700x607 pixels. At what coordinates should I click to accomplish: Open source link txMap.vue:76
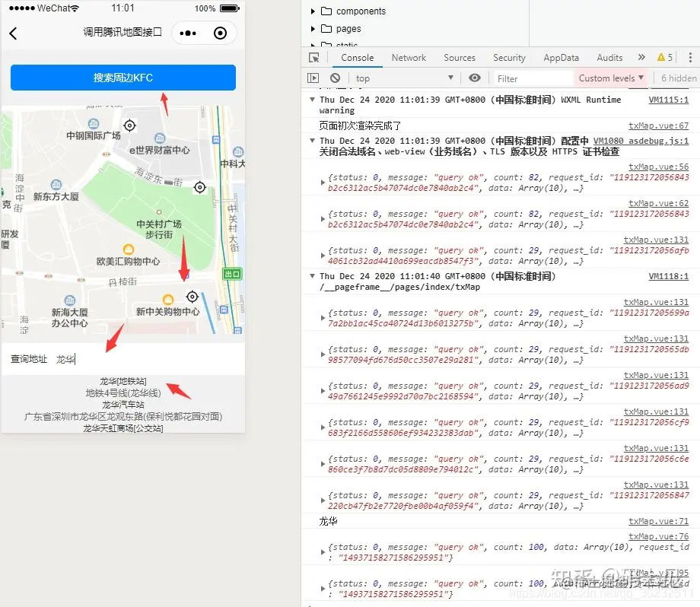pos(658,536)
